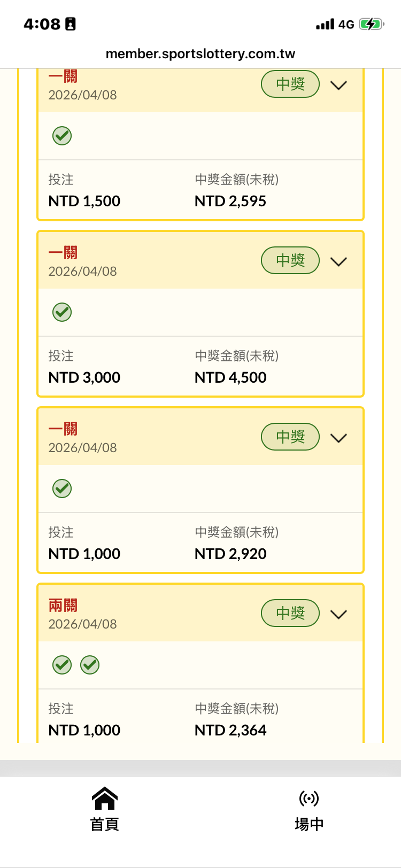Tap 中獎 badge on the 兩關 bet
This screenshot has width=401, height=868.
pyautogui.click(x=290, y=614)
